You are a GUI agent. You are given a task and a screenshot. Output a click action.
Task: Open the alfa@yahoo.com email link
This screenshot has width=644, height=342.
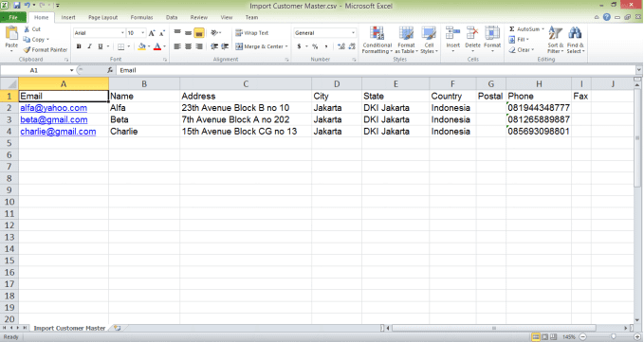[54, 108]
